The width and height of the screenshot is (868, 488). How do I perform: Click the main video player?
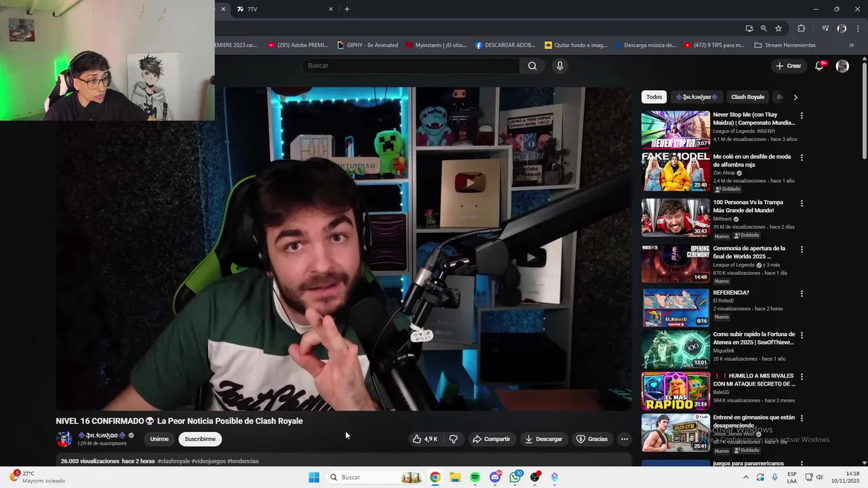344,249
